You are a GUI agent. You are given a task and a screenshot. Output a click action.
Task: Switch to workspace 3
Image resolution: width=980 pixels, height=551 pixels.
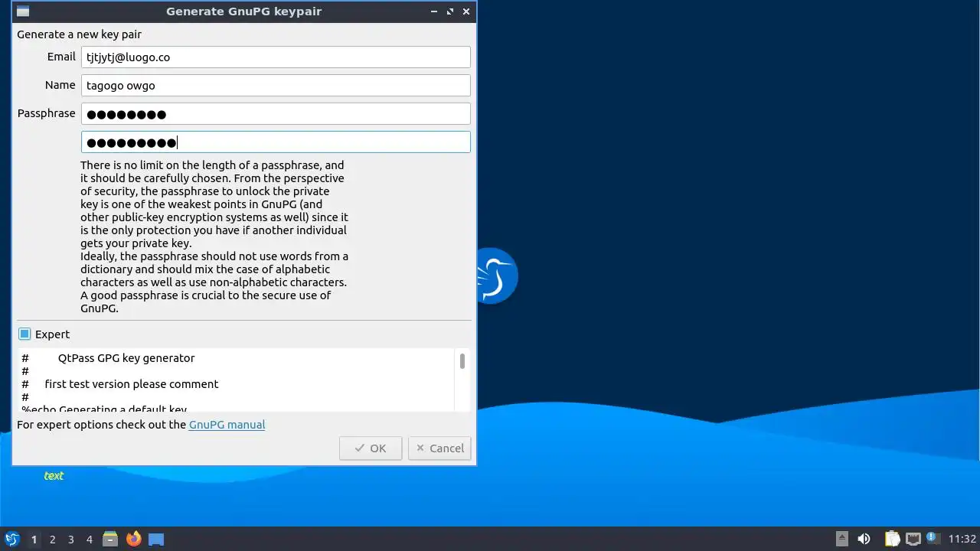tap(70, 540)
